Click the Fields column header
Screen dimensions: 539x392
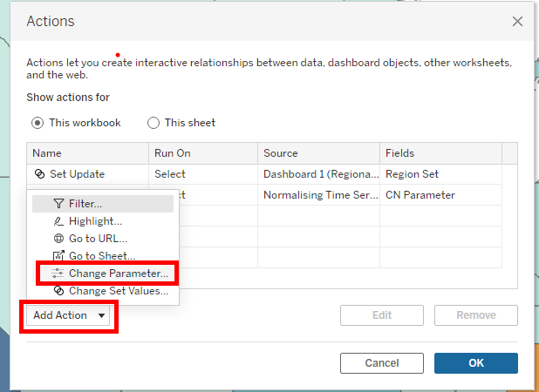click(x=399, y=153)
